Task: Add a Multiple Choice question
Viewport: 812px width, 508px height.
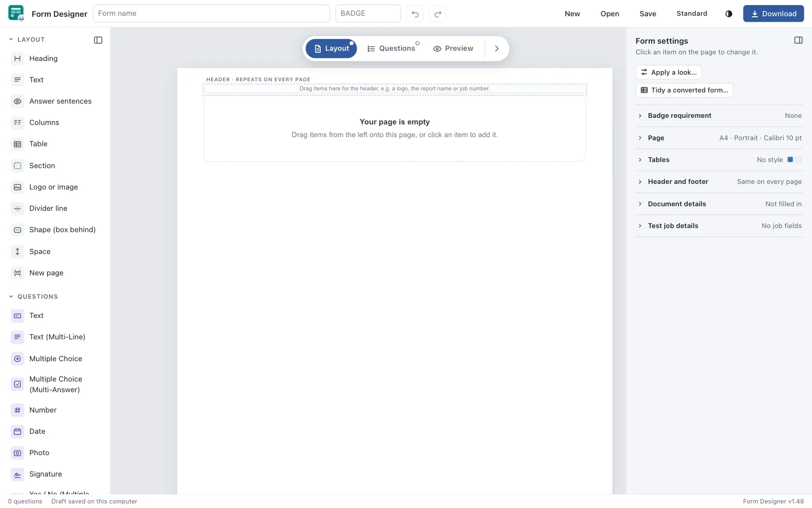Action: click(x=55, y=359)
